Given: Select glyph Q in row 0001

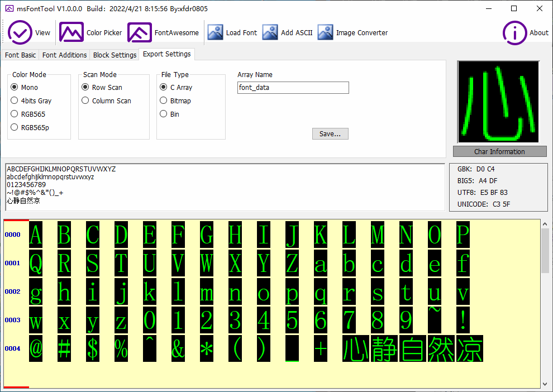Looking at the screenshot, I should click(x=36, y=263).
